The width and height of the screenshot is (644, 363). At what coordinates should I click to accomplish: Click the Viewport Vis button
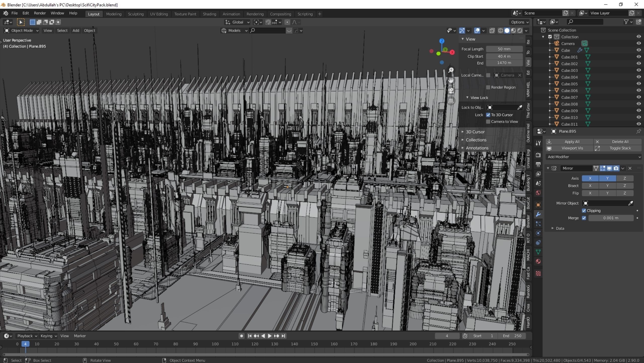(x=569, y=148)
